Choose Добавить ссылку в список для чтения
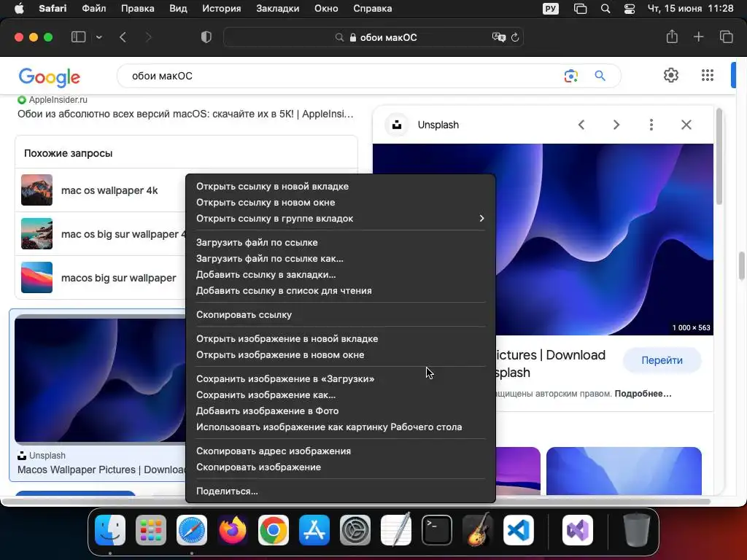This screenshot has width=747, height=560. coord(340,291)
